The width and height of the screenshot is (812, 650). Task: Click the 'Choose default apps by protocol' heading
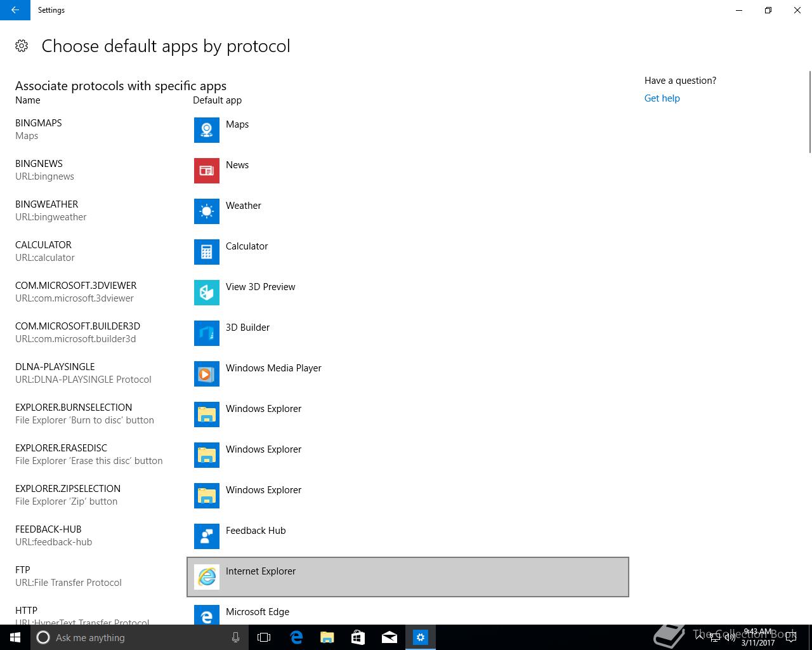[x=166, y=46]
